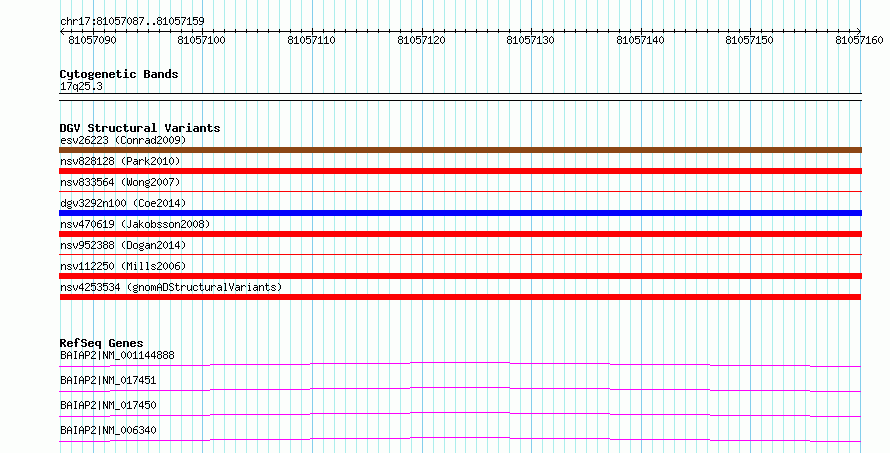Select nsv112250 (Mills2006) label
The image size is (890, 453).
click(x=123, y=266)
